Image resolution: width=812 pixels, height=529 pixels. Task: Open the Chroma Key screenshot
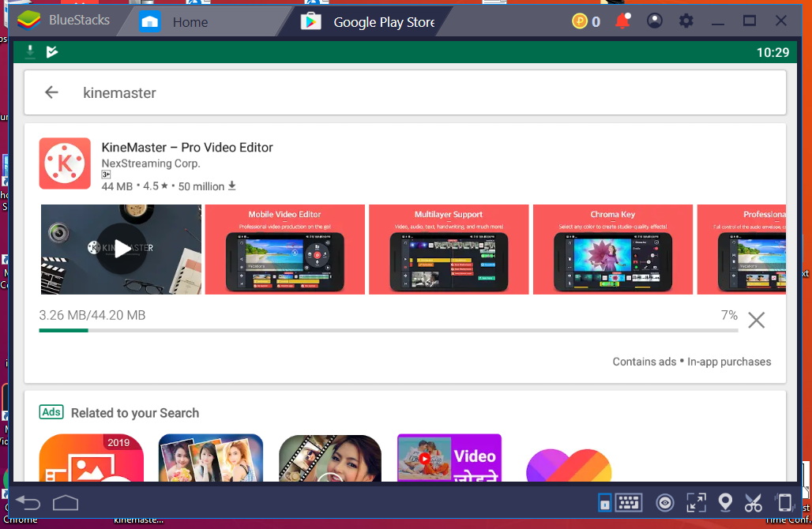(x=613, y=249)
